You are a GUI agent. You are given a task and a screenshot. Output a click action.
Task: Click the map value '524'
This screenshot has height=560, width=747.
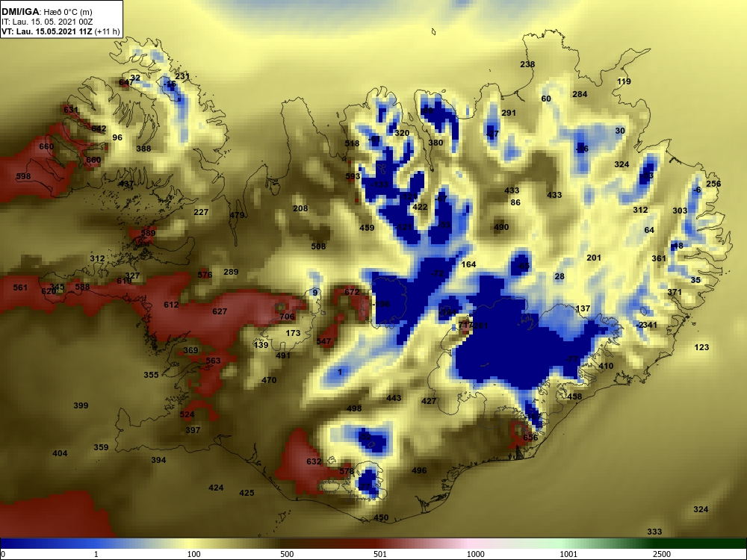pyautogui.click(x=187, y=414)
